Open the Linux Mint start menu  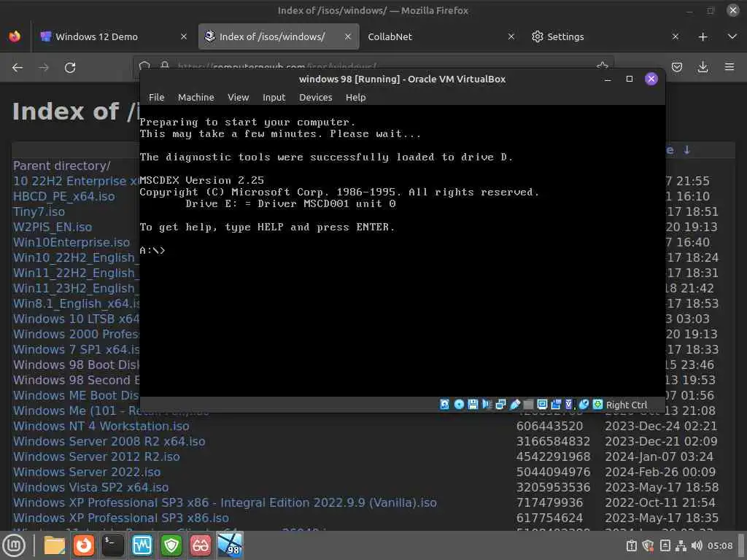pos(14,545)
